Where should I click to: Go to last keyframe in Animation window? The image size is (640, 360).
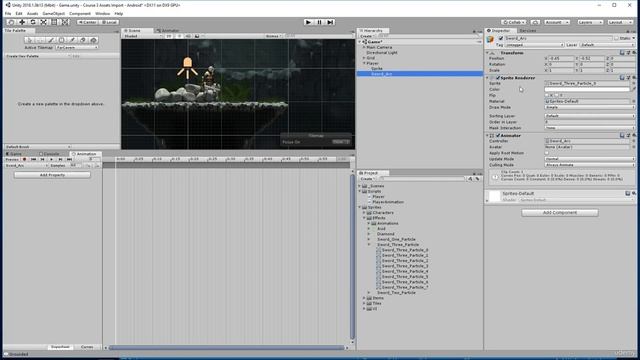pyautogui.click(x=69, y=160)
